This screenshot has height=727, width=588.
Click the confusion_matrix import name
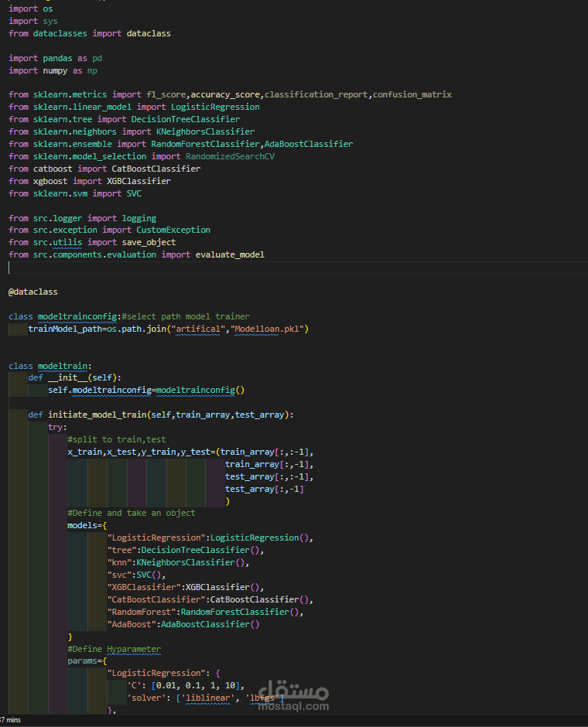[412, 94]
